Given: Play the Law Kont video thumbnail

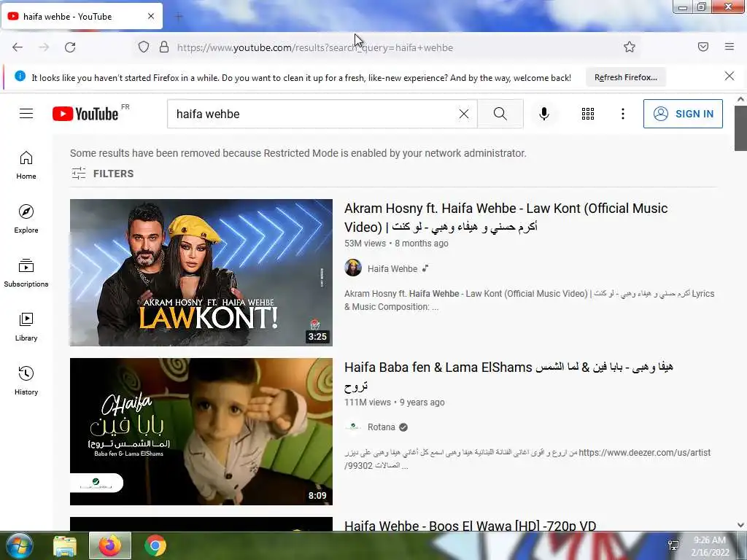Looking at the screenshot, I should 201,273.
